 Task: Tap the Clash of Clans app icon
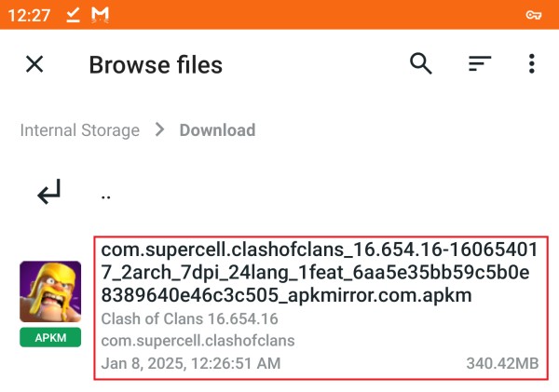(50, 291)
